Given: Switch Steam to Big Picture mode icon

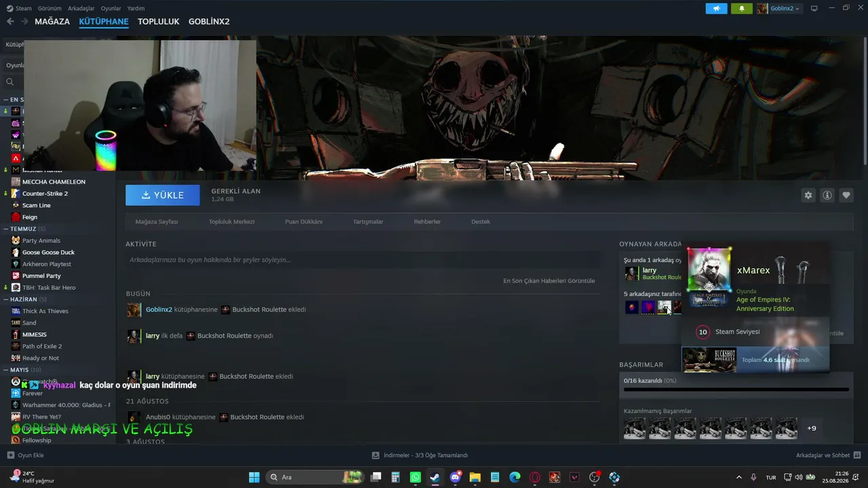Looking at the screenshot, I should pos(814,8).
